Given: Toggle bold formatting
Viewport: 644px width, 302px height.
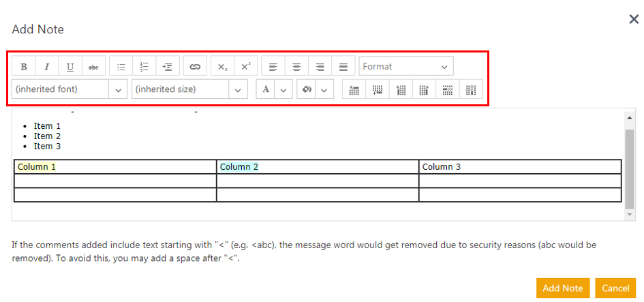Looking at the screenshot, I should [x=24, y=67].
